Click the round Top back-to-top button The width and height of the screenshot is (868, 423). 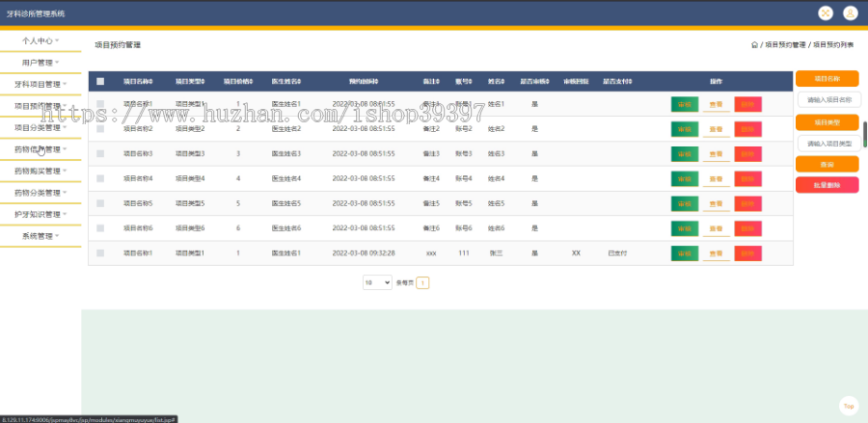(849, 406)
